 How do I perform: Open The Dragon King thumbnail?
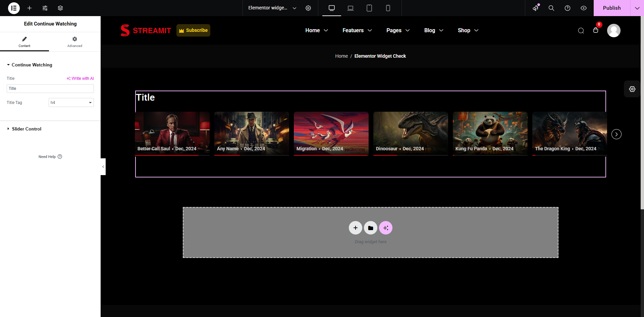[570, 133]
